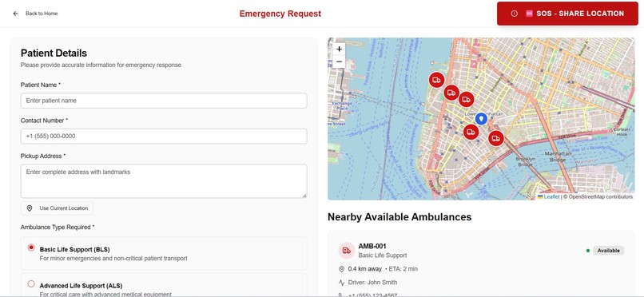Click ambulance marker directly below blue pin

tap(471, 132)
